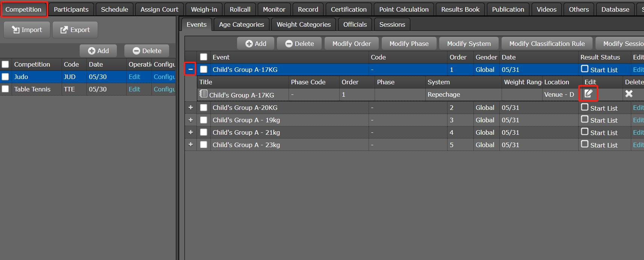Add a new event in Events toolbar
Screen dimensions: 644x260
pyautogui.click(x=256, y=44)
